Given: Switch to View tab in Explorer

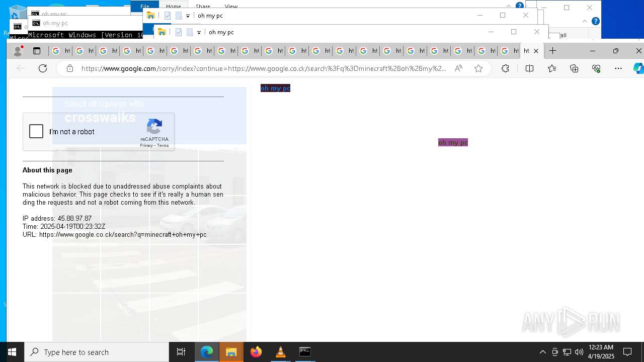Looking at the screenshot, I should 231,7.
